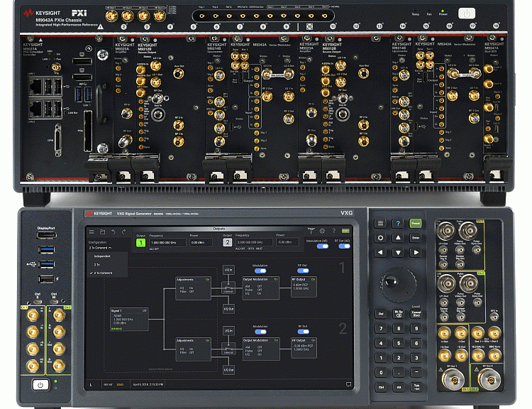This screenshot has width=532, height=409.
Task: Click the Del key on the keypad
Action: tap(381, 314)
